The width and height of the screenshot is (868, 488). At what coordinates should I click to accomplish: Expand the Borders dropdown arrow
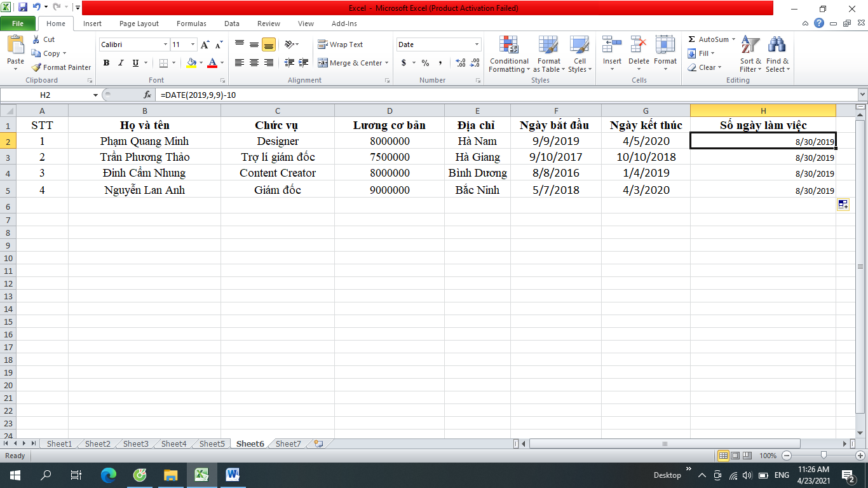click(175, 63)
